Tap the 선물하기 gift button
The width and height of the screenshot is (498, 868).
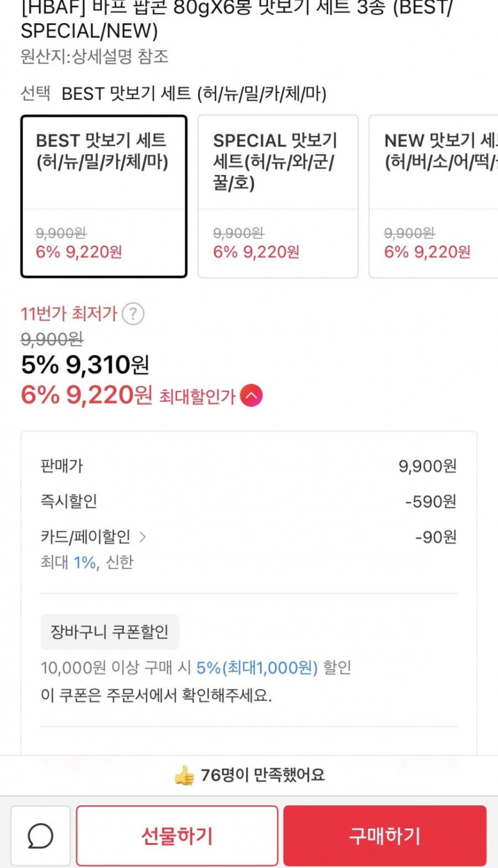pos(177,836)
